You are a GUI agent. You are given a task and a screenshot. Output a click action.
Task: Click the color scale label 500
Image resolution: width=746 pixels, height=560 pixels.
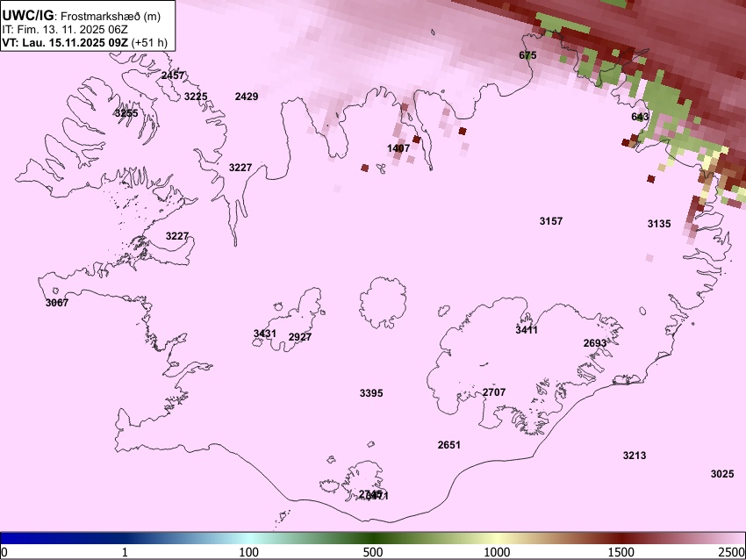pyautogui.click(x=373, y=552)
